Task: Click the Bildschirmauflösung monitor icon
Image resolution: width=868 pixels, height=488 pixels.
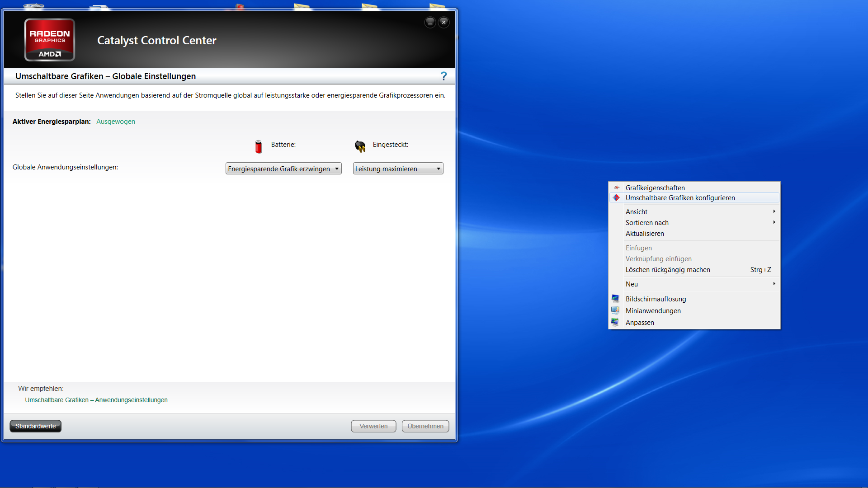Action: tap(615, 299)
